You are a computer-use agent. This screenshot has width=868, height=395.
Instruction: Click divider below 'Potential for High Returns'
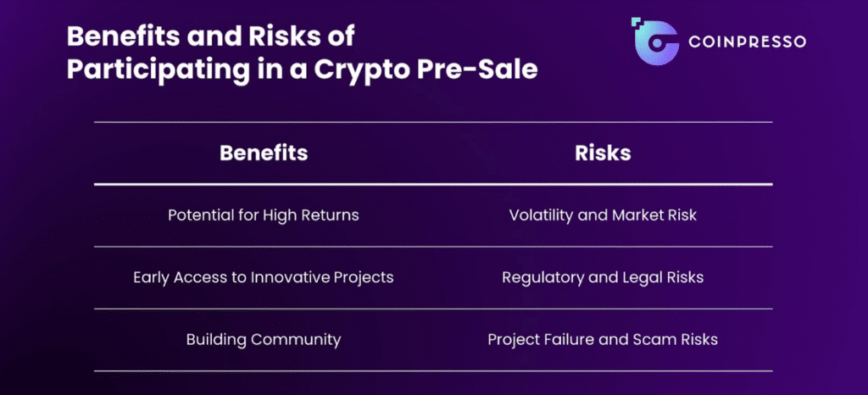(x=433, y=246)
